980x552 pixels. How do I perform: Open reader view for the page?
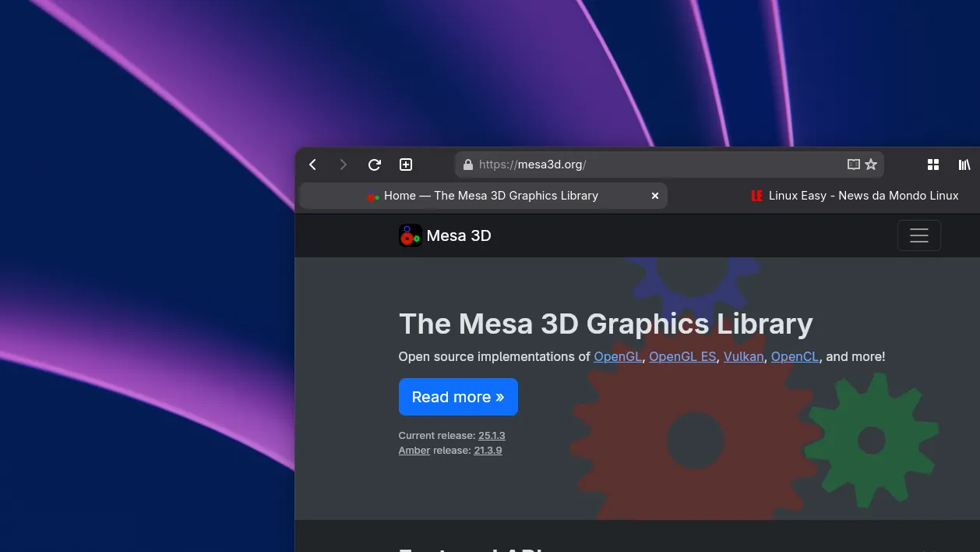[853, 165]
